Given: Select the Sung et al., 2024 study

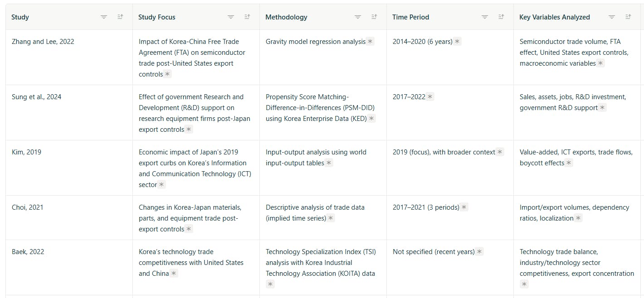Looking at the screenshot, I should point(36,97).
